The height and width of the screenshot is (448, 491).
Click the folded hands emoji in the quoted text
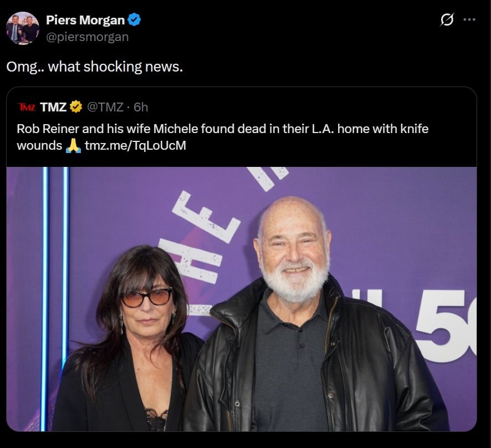[73, 146]
